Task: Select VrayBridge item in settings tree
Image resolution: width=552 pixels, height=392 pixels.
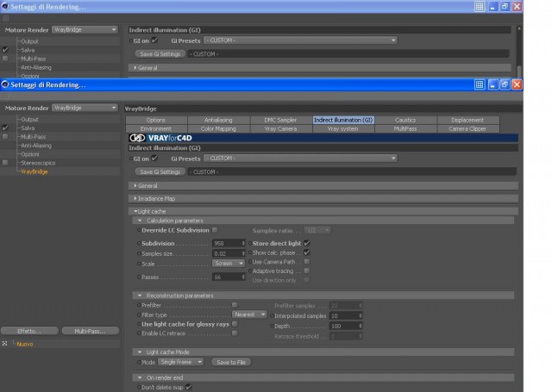Action: (x=34, y=171)
